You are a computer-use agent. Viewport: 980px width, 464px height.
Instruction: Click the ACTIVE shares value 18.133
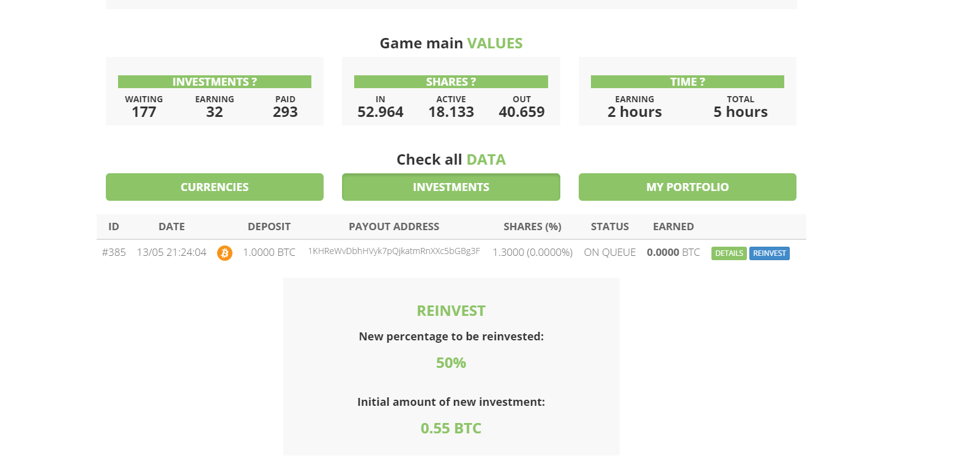451,112
